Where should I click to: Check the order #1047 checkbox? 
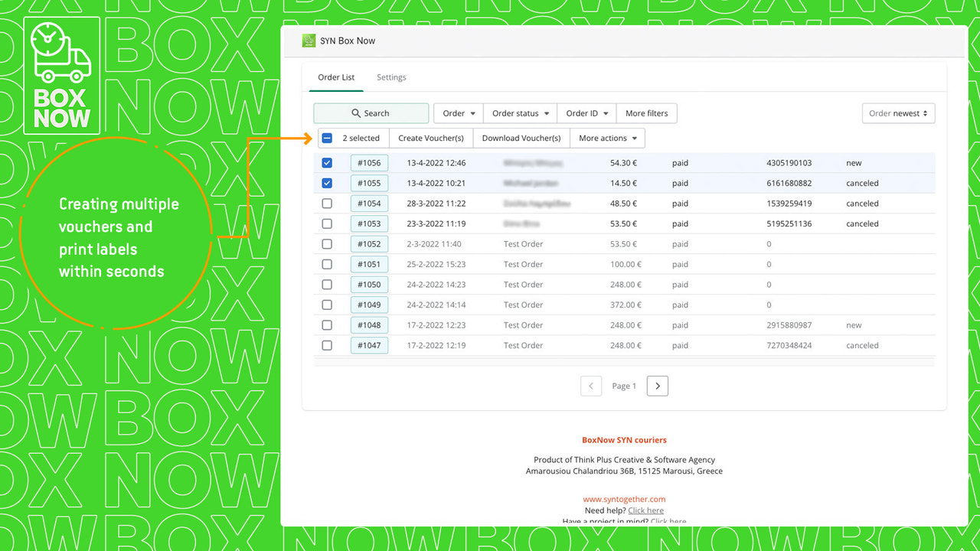coord(327,345)
